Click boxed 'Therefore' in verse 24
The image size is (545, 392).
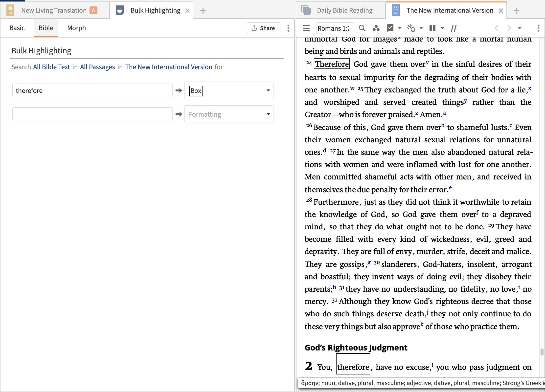coord(332,64)
